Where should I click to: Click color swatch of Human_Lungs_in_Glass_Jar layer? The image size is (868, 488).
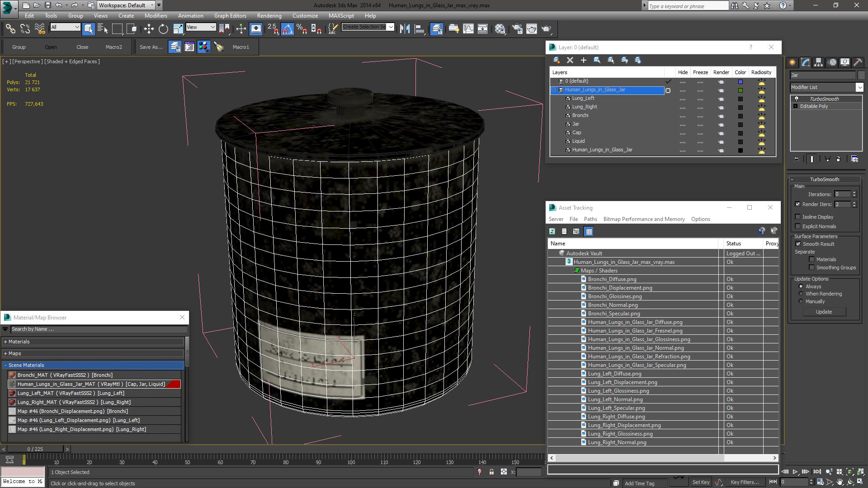(x=741, y=90)
